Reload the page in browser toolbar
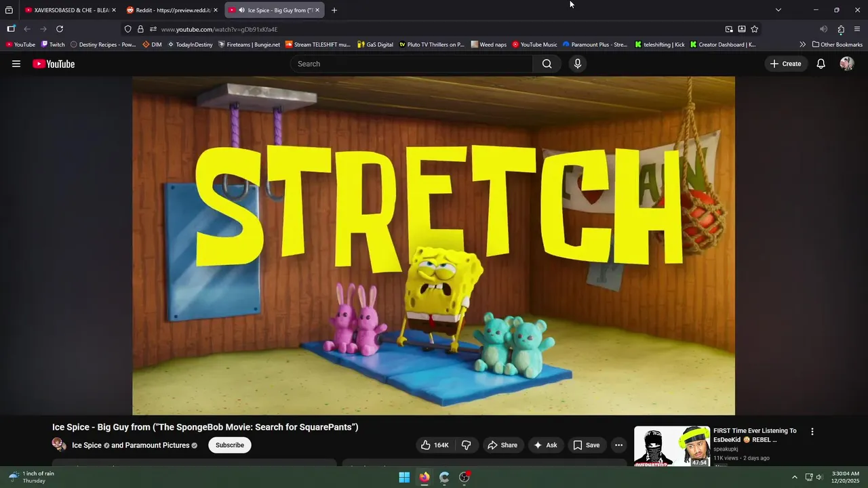868x488 pixels. click(x=60, y=29)
